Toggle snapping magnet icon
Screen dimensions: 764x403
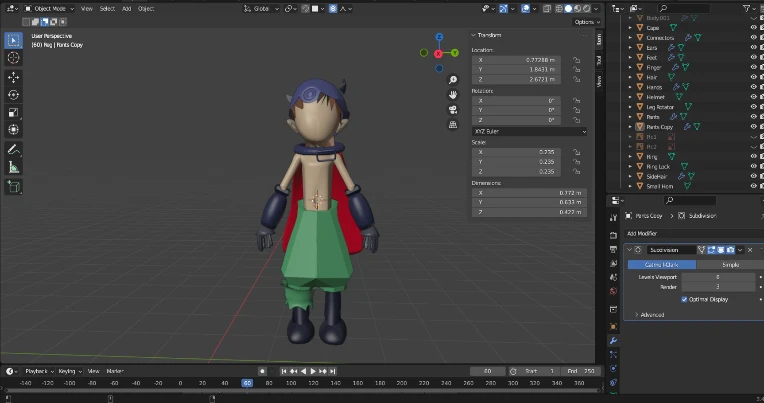pyautogui.click(x=306, y=9)
